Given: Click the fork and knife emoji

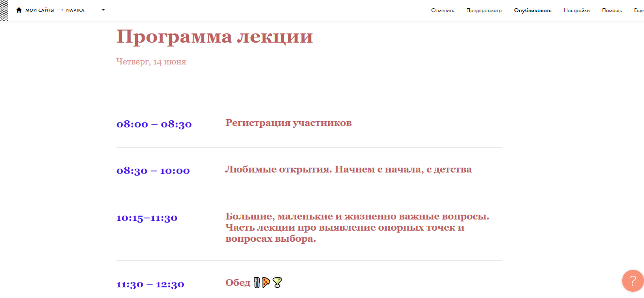Looking at the screenshot, I should (257, 282).
